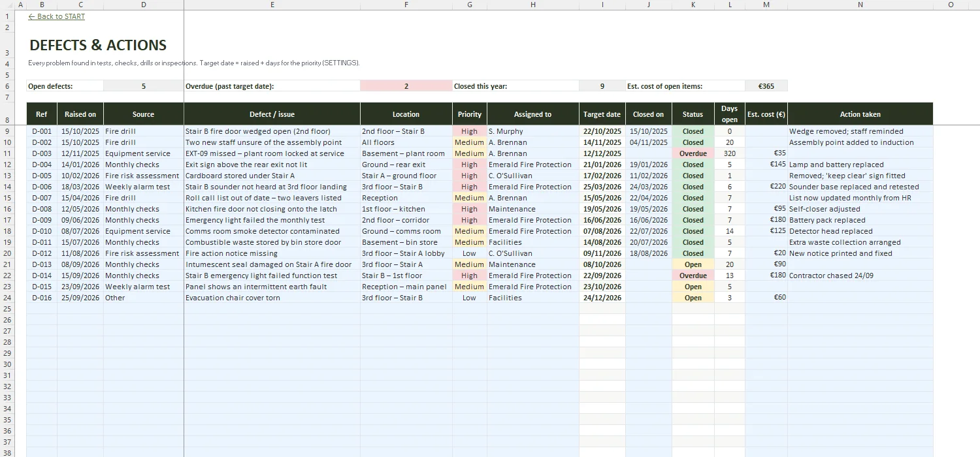The width and height of the screenshot is (980, 457).
Task: Select column E header
Action: coord(272,5)
